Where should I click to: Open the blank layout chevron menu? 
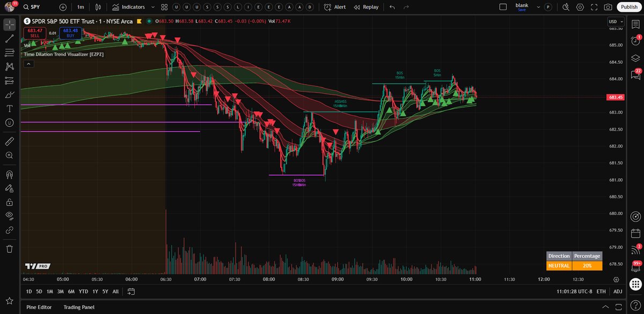coord(538,7)
